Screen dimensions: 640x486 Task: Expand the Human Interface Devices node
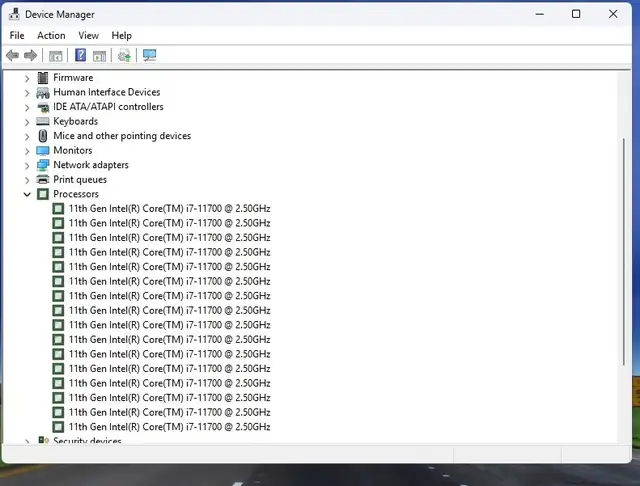27,93
